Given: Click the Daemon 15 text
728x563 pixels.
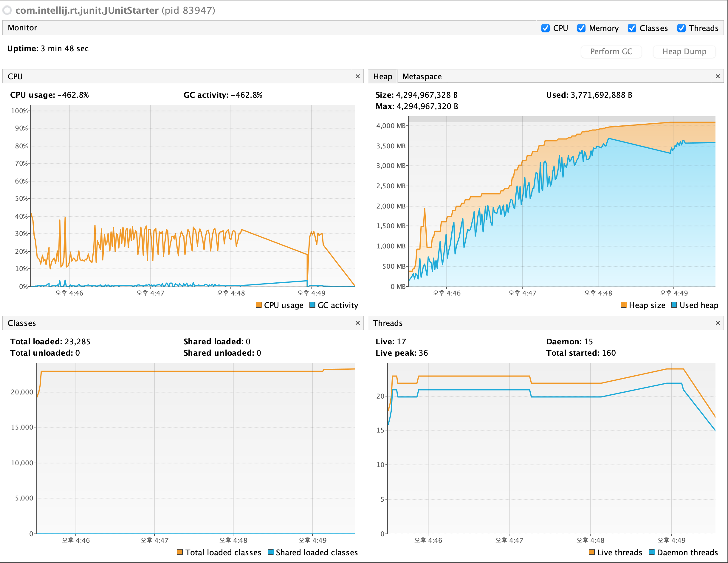Looking at the screenshot, I should click(569, 341).
